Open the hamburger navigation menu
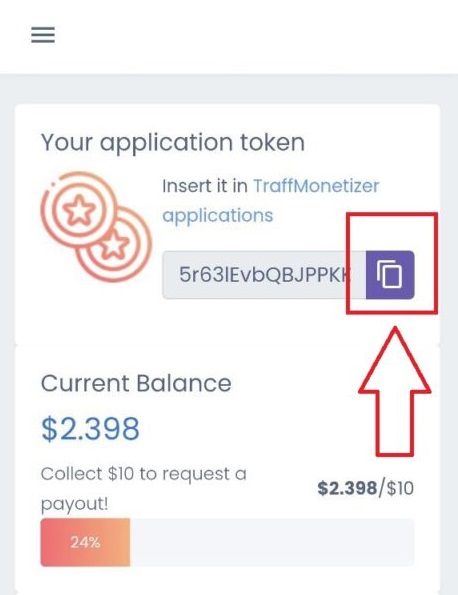Screen dimensions: 458x595 43,35
